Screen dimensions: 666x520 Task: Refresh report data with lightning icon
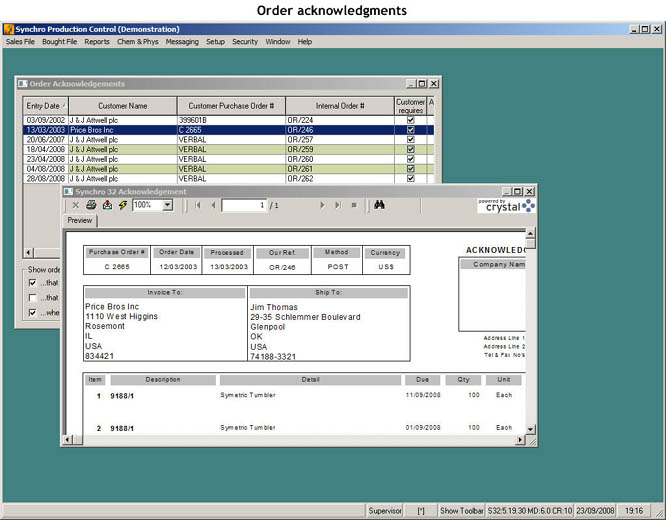pyautogui.click(x=123, y=205)
